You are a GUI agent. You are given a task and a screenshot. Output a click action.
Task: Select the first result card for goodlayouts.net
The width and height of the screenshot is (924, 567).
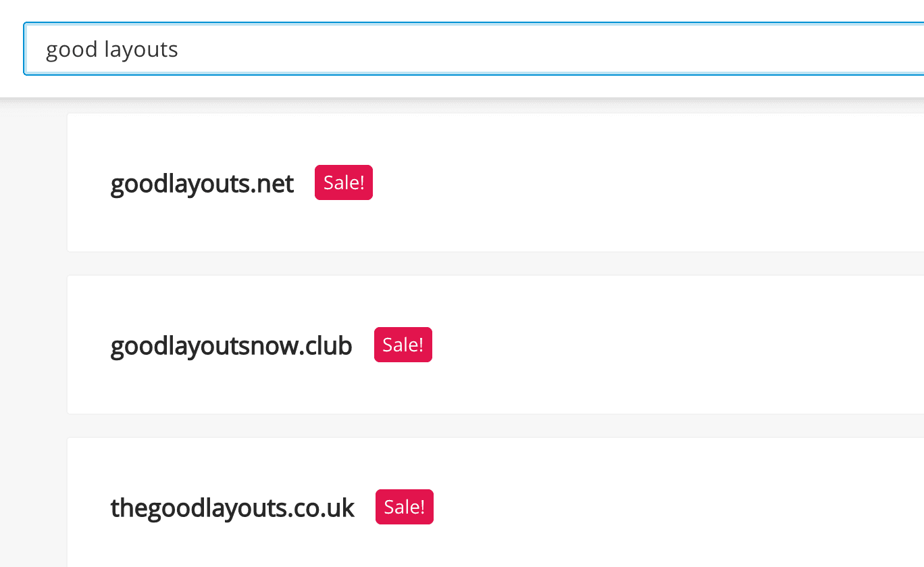coord(540,182)
